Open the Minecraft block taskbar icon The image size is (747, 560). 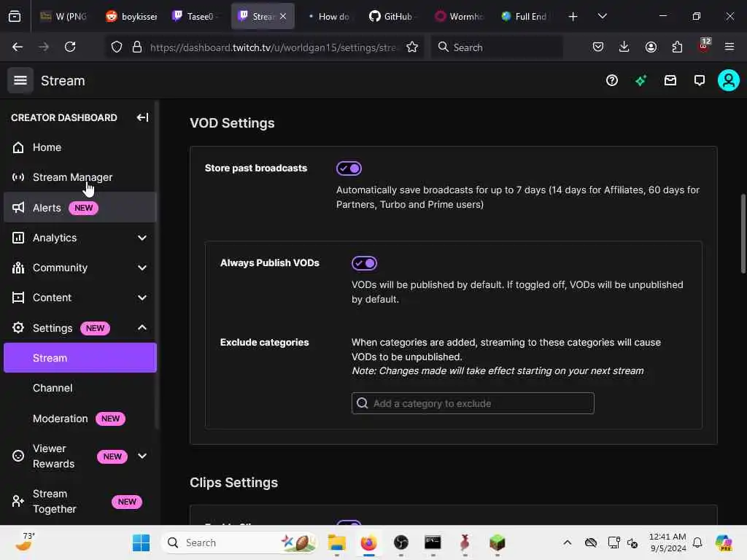coord(497,542)
